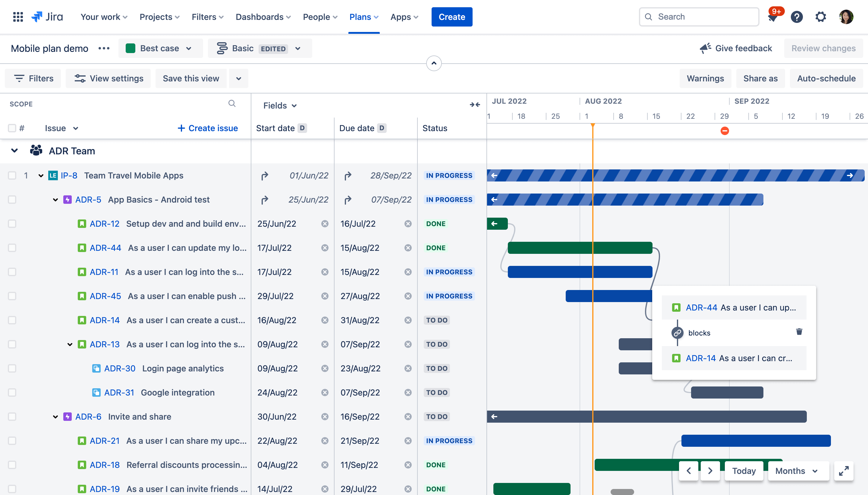Toggle checkbox for ADR-11 issue row
The width and height of the screenshot is (868, 495).
click(12, 272)
